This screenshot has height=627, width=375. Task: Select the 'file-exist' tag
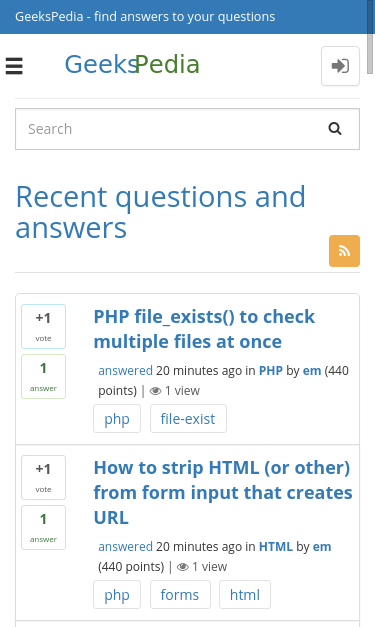(188, 419)
